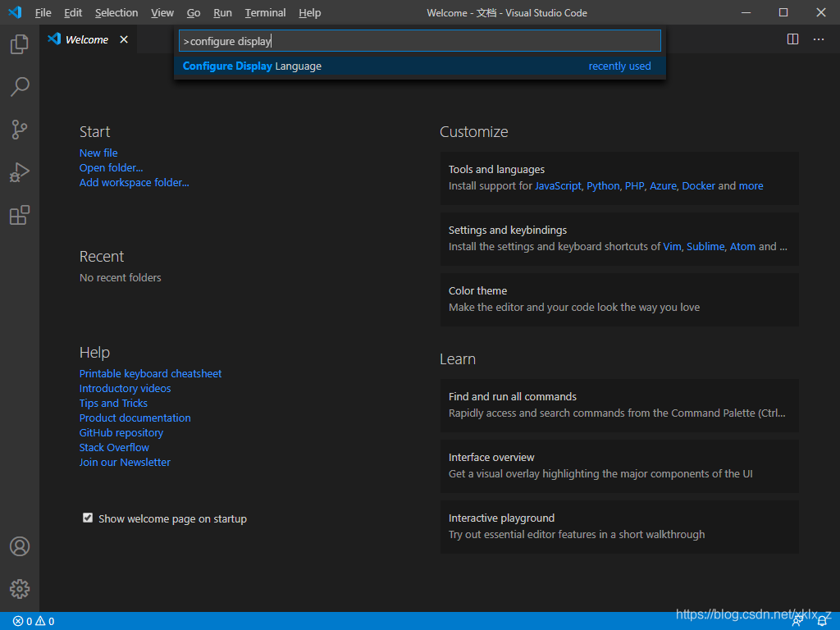Screen dimensions: 840x630
Task: Open the Run and Debug view icon
Action: click(20, 172)
